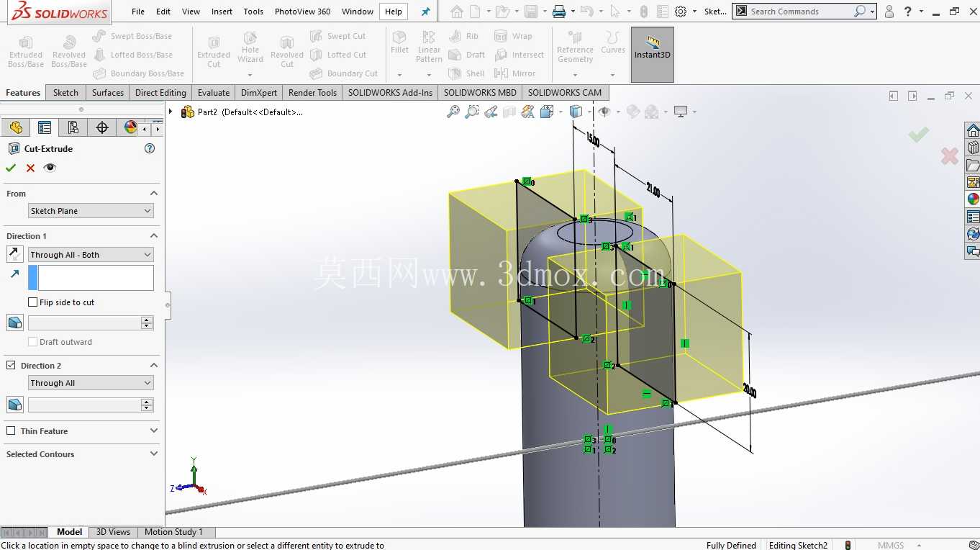
Task: Enable the Thin Feature checkbox
Action: (11, 430)
